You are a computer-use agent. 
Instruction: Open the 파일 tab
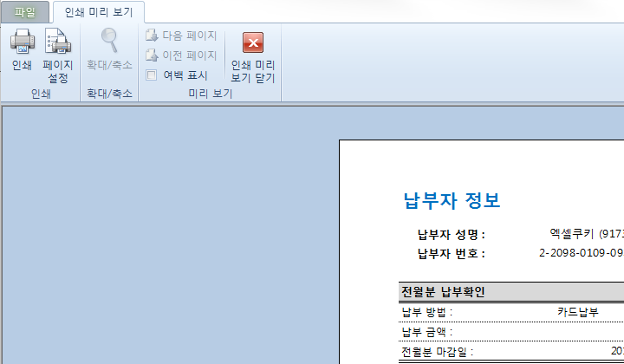click(24, 12)
